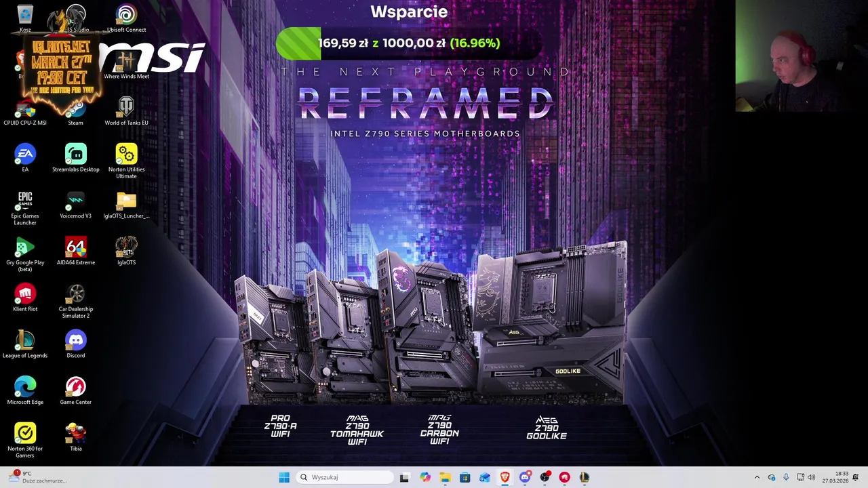Open Task View from the taskbar
868x488 pixels.
click(404, 477)
